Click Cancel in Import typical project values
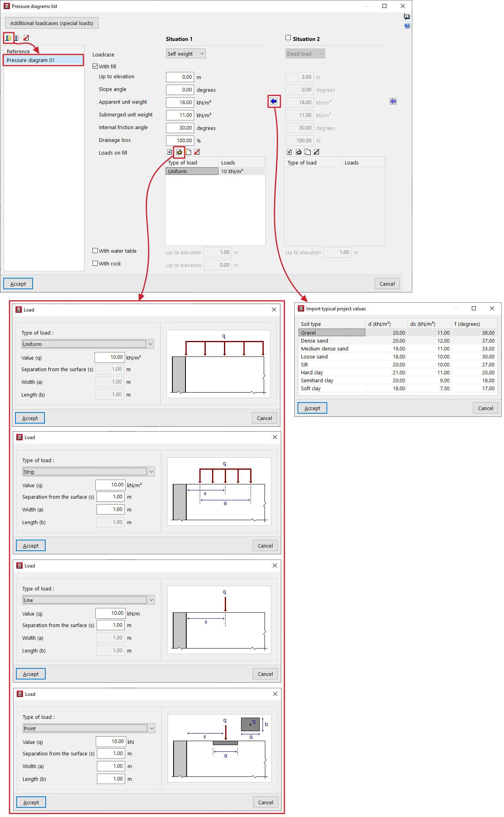 486,408
